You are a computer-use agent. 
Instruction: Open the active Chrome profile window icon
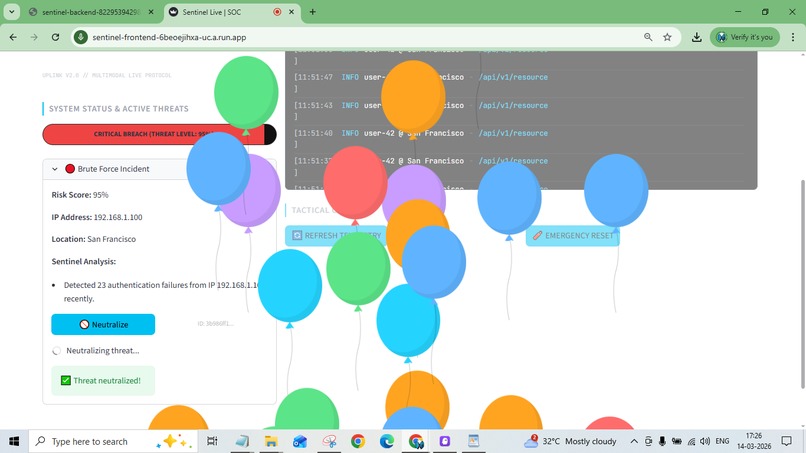pyautogui.click(x=416, y=441)
